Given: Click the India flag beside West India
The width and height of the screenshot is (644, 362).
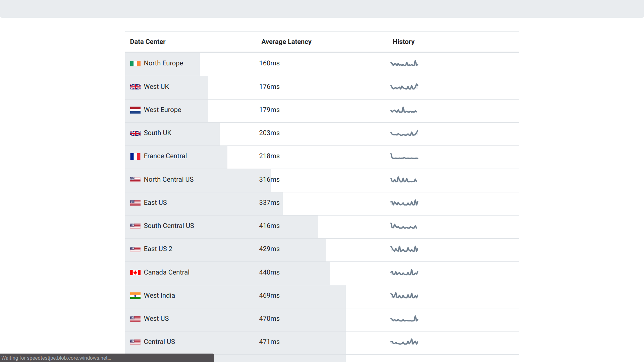Looking at the screenshot, I should click(x=135, y=296).
